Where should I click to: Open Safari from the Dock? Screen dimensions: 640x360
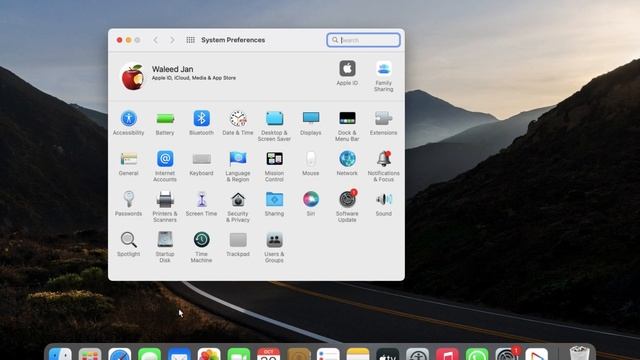(120, 353)
